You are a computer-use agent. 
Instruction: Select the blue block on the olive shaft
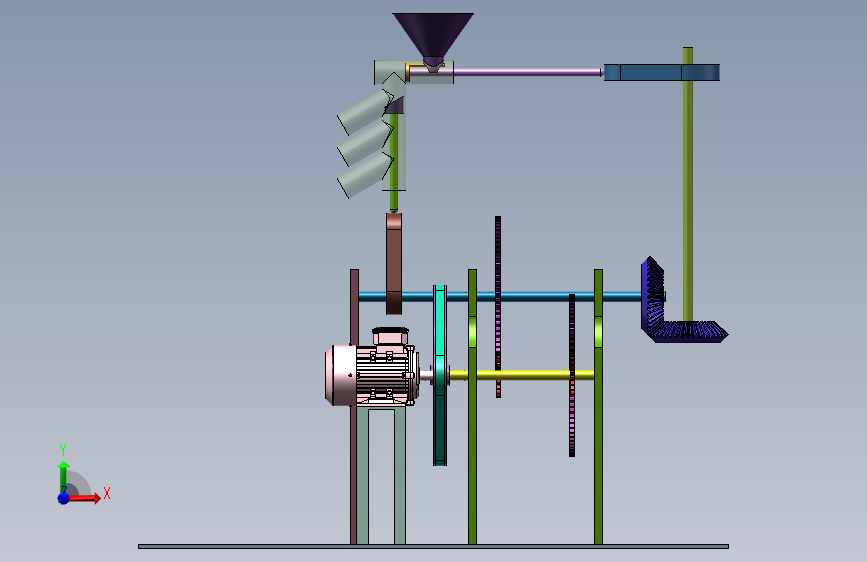pyautogui.click(x=662, y=72)
